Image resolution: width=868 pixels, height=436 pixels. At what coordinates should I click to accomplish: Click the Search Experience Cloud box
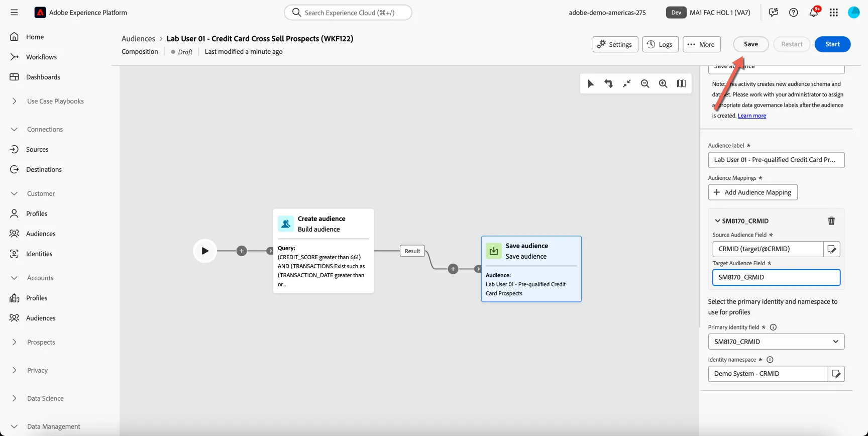348,13
